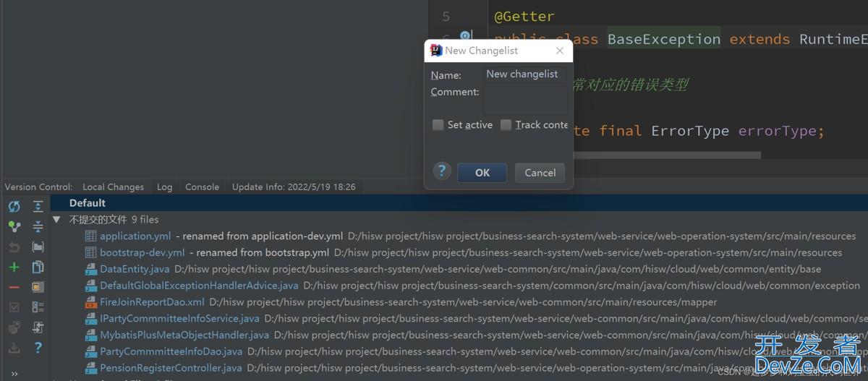The width and height of the screenshot is (868, 381).
Task: Expand the hidden toolbar items chevron
Action: (14, 373)
